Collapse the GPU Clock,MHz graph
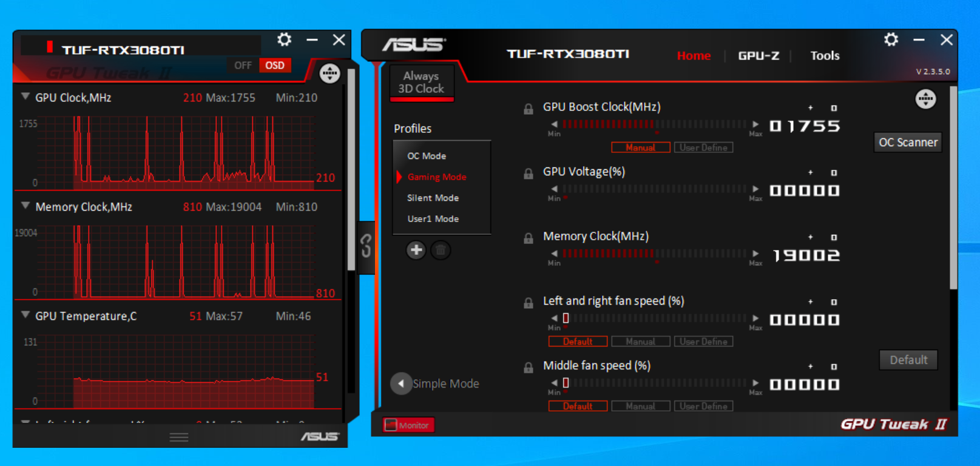Screen dimensions: 980x466 click(x=25, y=96)
